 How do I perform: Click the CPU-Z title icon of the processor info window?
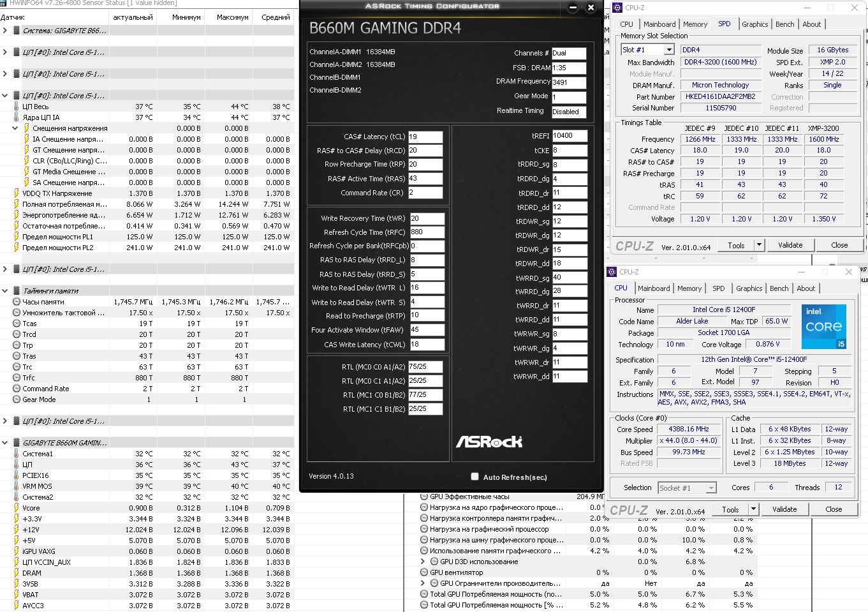pyautogui.click(x=612, y=272)
